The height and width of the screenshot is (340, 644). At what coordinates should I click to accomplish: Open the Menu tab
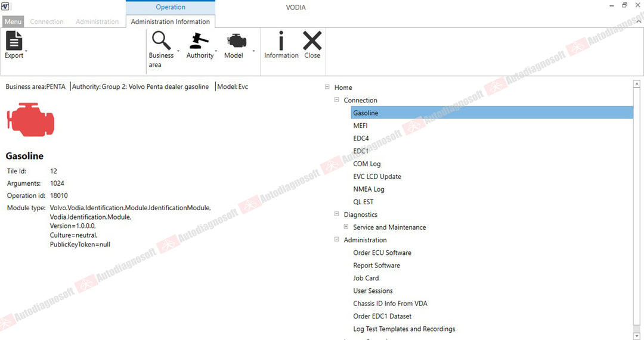pos(13,21)
